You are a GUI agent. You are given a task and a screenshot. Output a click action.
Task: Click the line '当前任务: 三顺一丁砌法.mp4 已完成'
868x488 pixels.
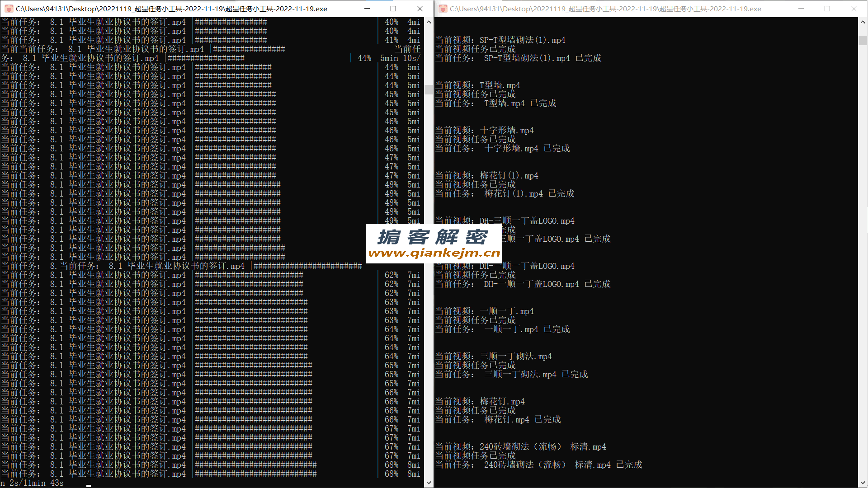point(511,375)
